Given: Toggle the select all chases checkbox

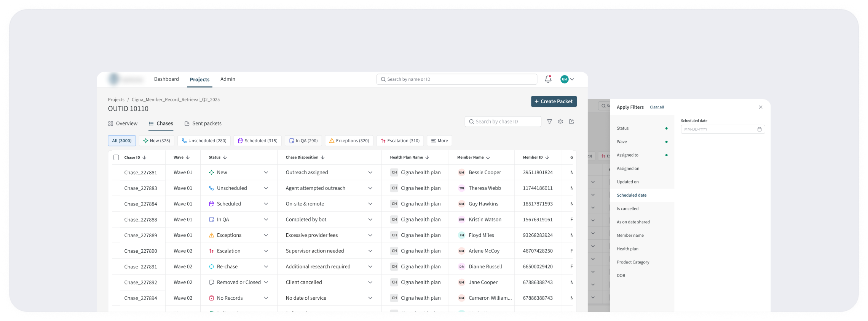Looking at the screenshot, I should click(116, 157).
